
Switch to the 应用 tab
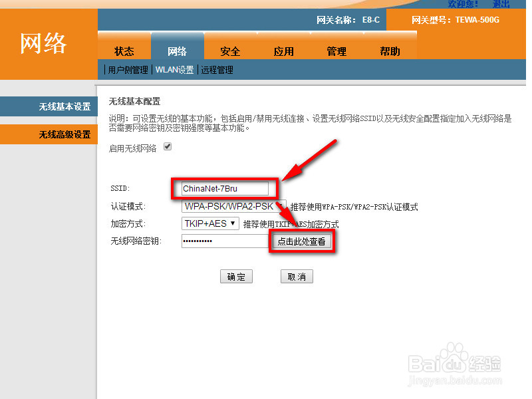(x=283, y=49)
